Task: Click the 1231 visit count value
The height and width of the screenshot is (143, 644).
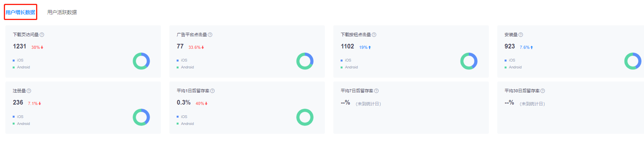Action: coord(20,47)
